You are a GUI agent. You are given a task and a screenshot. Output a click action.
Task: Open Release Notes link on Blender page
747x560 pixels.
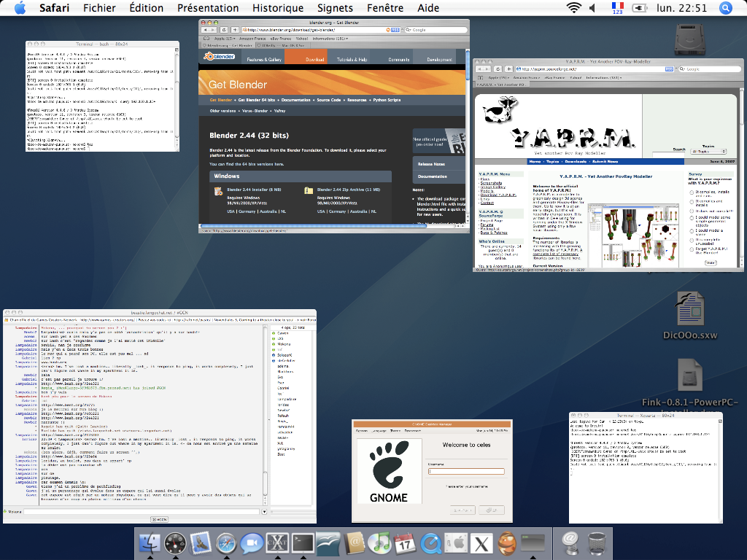tap(432, 164)
